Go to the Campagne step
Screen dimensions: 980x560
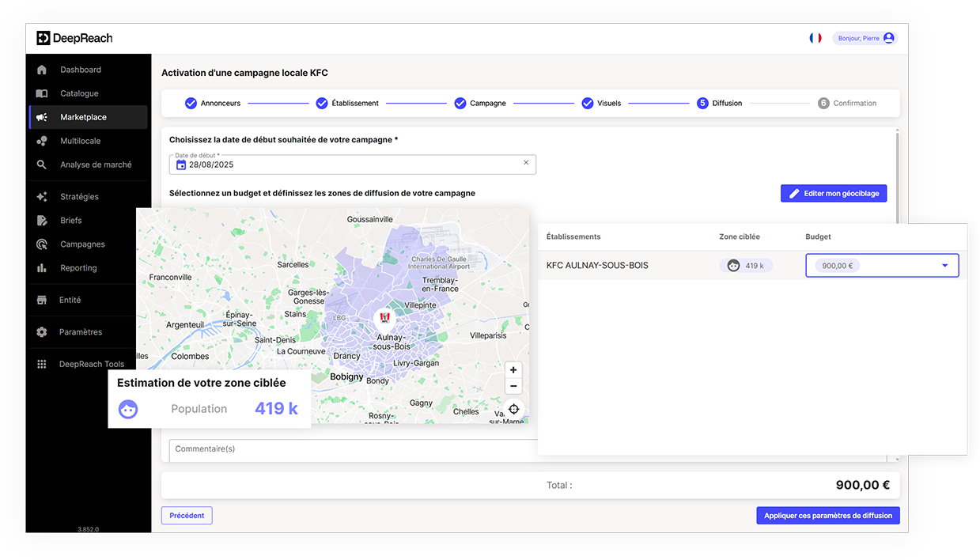pos(480,103)
